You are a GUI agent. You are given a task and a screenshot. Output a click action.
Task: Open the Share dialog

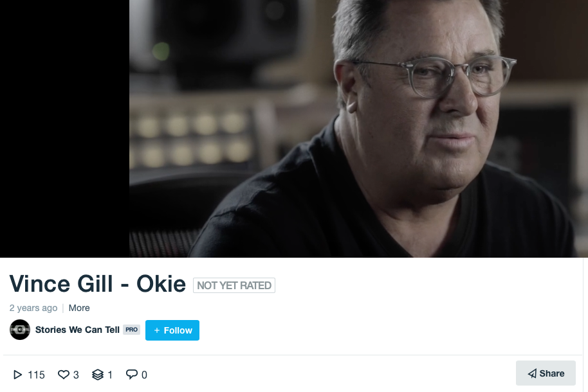[x=546, y=373]
